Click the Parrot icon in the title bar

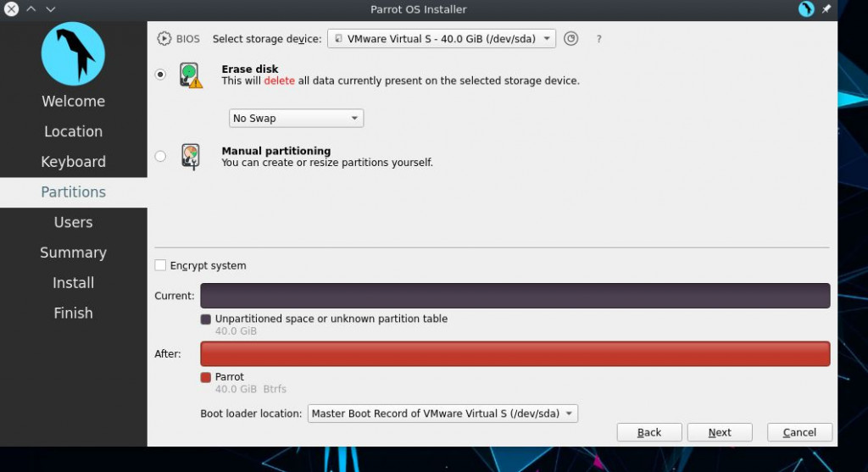click(806, 8)
